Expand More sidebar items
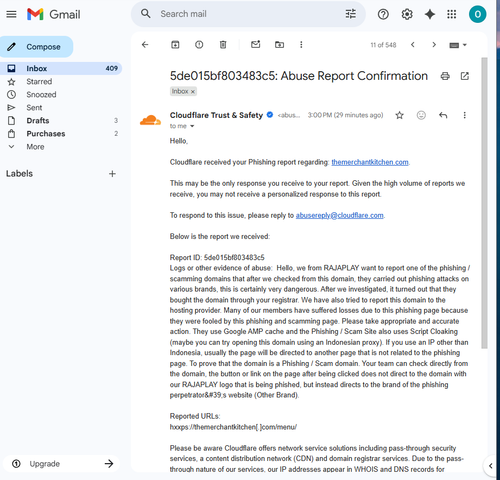This screenshot has height=480, width=500. [35, 147]
